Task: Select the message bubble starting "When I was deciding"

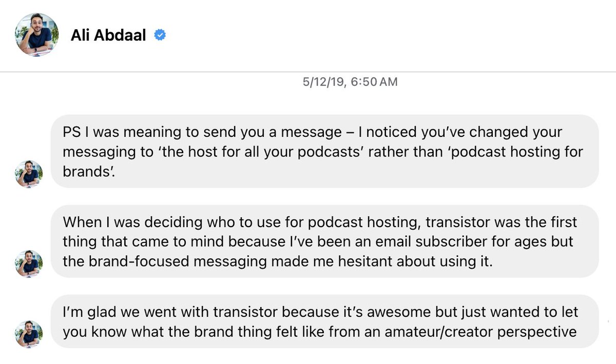Action: click(x=324, y=241)
